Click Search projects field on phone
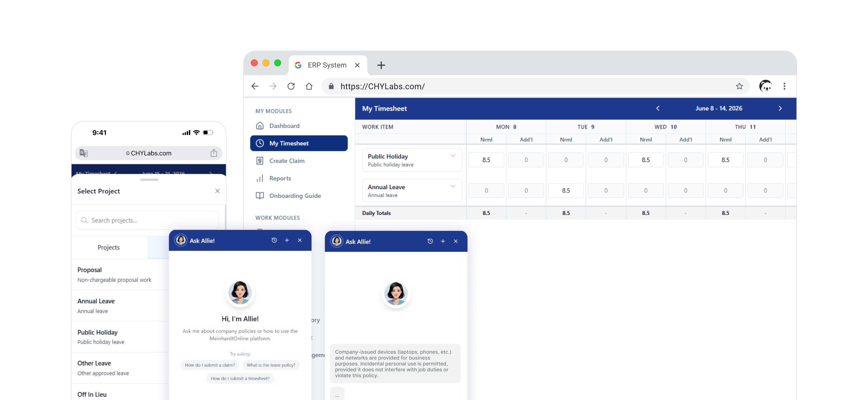868x400 pixels. pyautogui.click(x=147, y=220)
